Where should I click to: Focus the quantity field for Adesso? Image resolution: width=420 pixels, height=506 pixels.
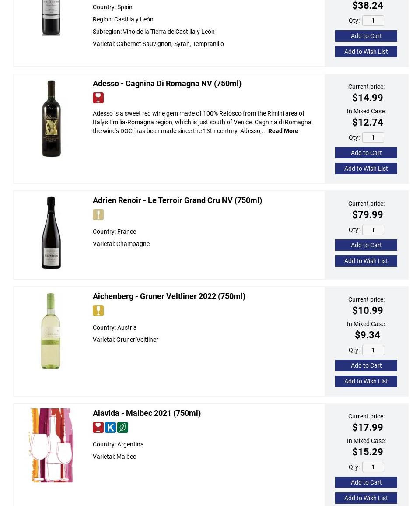(373, 137)
